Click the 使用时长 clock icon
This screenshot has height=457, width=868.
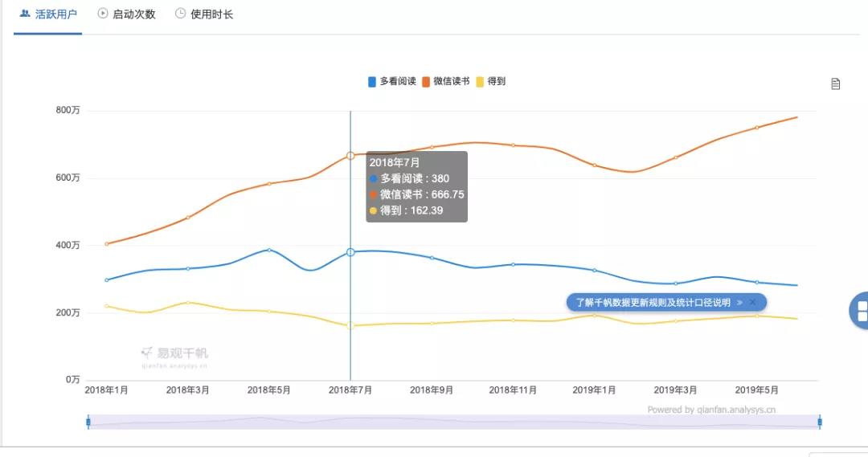coord(181,14)
